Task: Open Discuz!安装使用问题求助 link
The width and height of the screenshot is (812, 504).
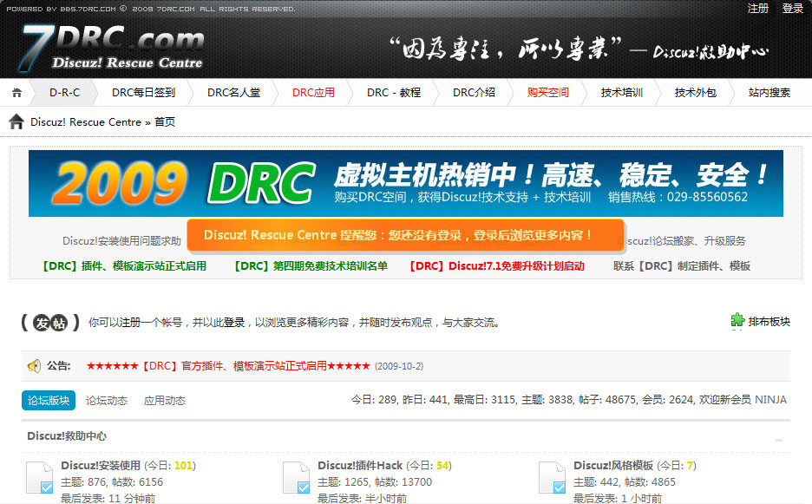Action: (x=121, y=241)
